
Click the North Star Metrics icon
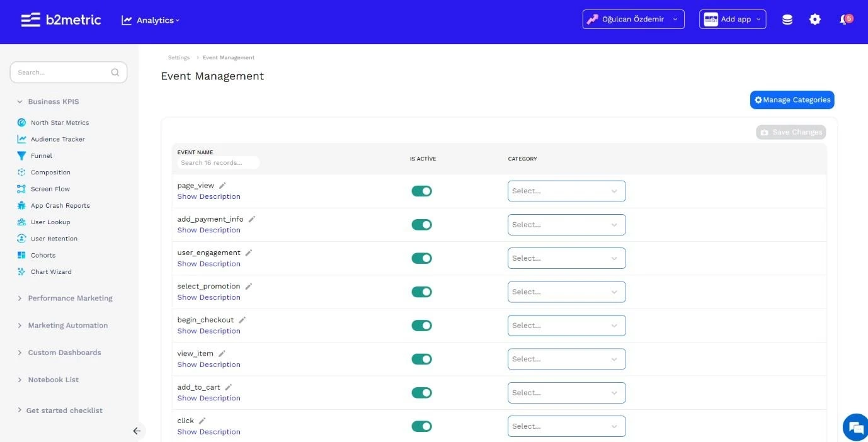pyautogui.click(x=21, y=123)
